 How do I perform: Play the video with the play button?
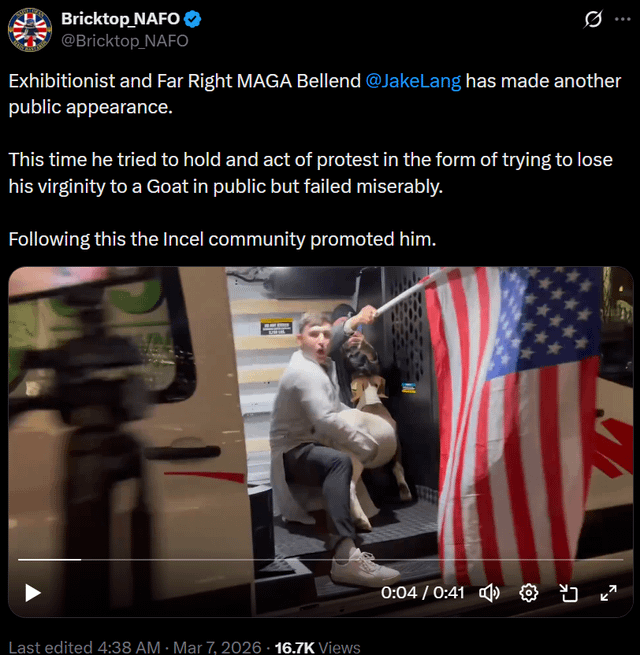33,593
